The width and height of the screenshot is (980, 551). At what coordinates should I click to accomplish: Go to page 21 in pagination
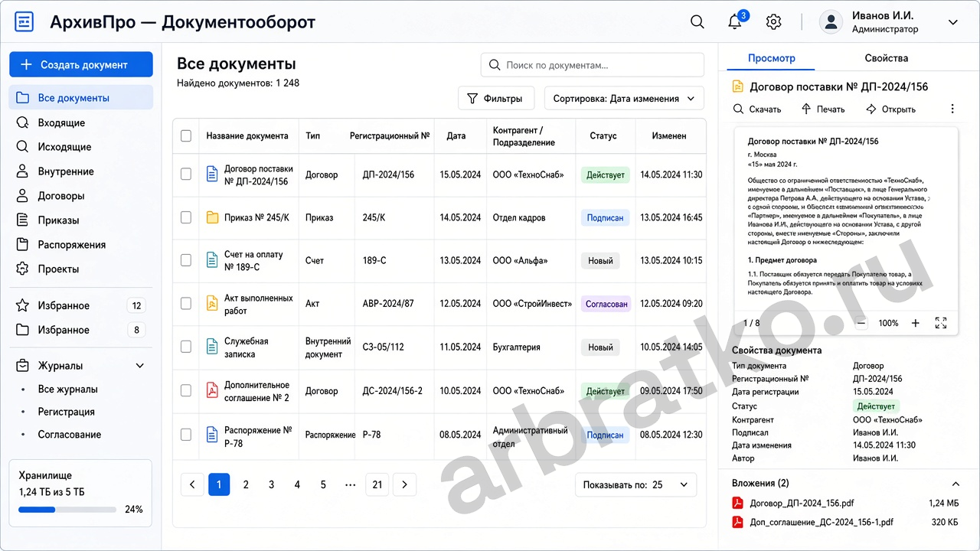coord(377,484)
